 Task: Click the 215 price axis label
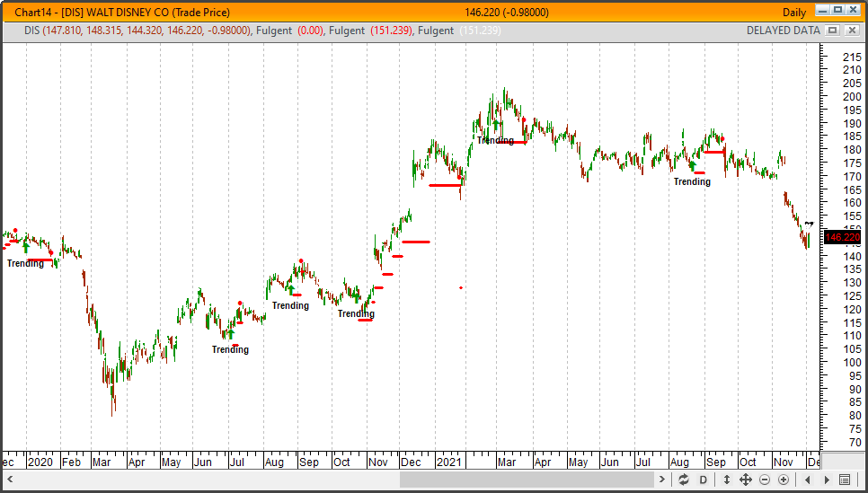[x=852, y=57]
